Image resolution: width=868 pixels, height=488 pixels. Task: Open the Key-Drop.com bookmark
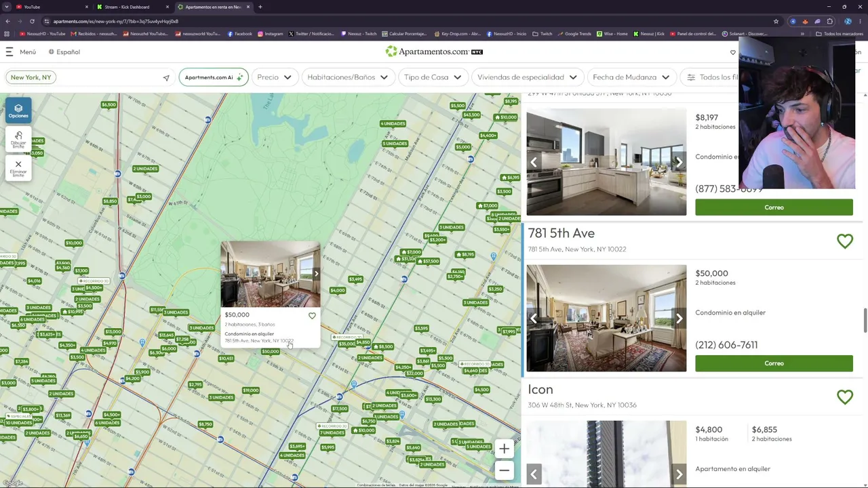[457, 34]
